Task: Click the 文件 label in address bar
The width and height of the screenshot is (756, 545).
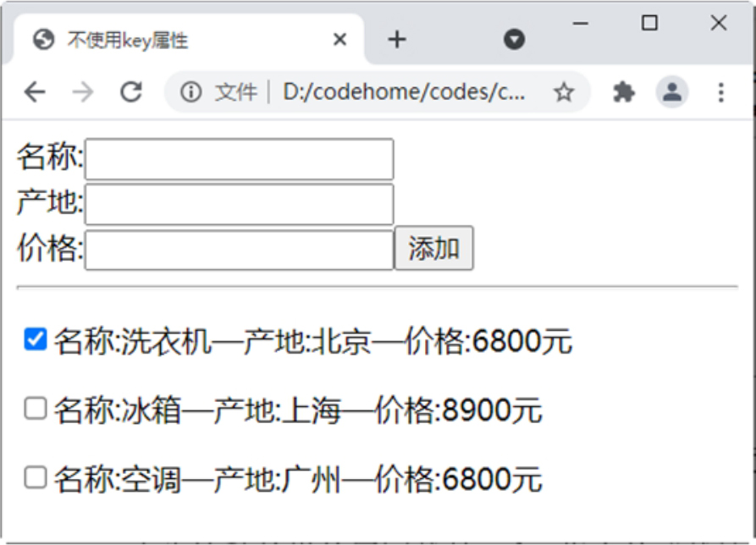Action: pyautogui.click(x=236, y=91)
